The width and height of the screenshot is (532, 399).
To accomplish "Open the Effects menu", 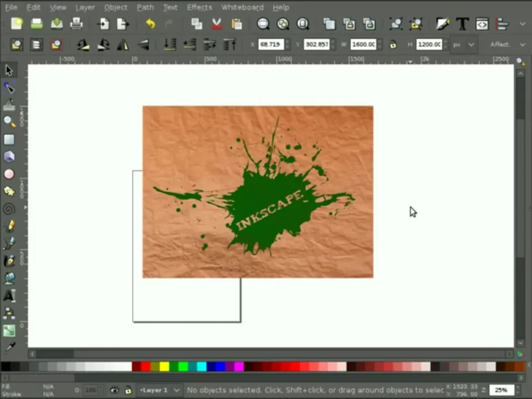I will 199,7.
